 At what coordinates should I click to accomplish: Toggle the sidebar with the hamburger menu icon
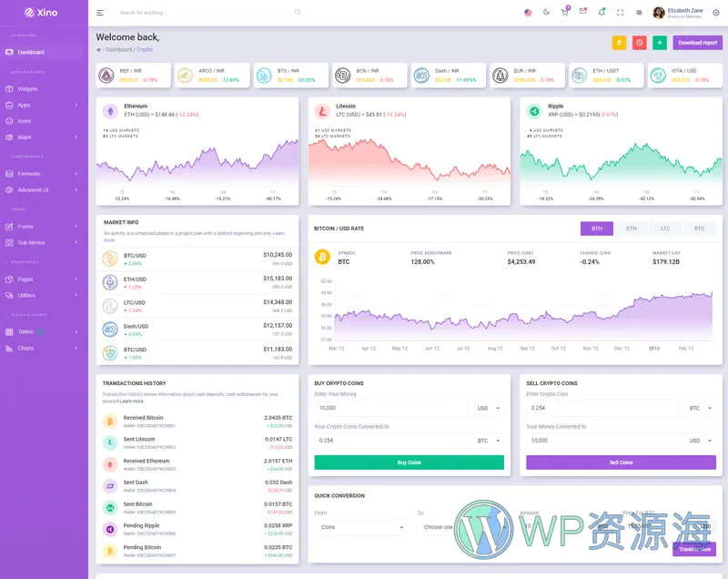pyautogui.click(x=100, y=13)
